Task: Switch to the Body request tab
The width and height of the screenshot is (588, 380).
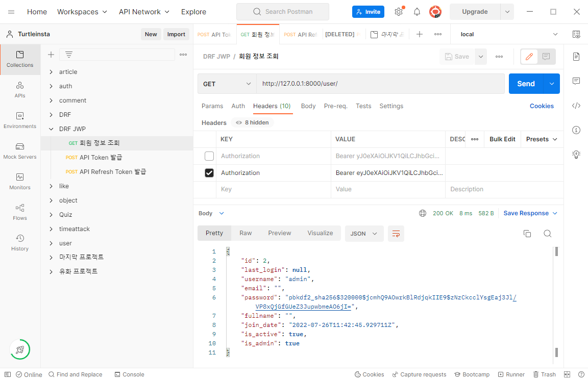Action: pos(308,106)
